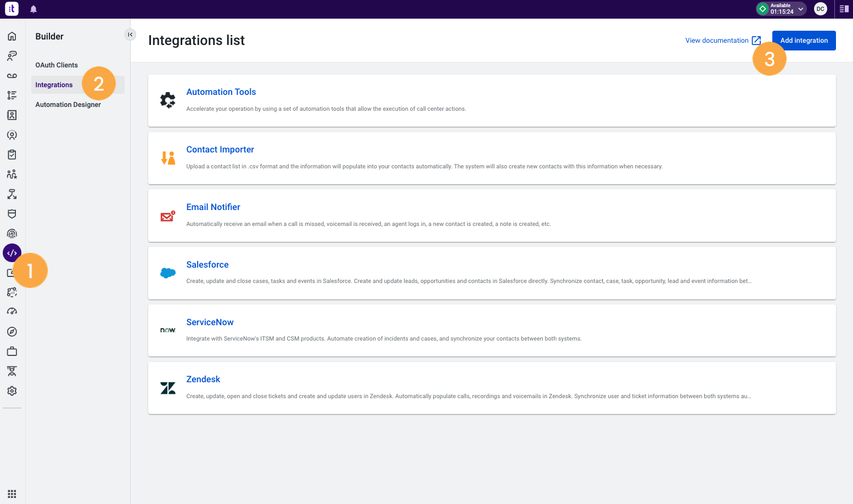Collapse the Builder panel with the chevron
Screen dimensions: 853x504
click(130, 34)
